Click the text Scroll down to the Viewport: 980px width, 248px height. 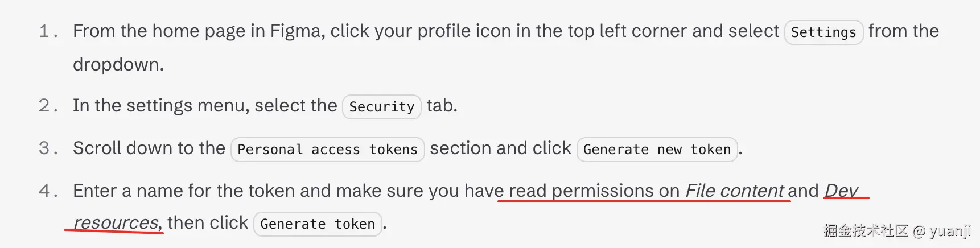coord(149,148)
